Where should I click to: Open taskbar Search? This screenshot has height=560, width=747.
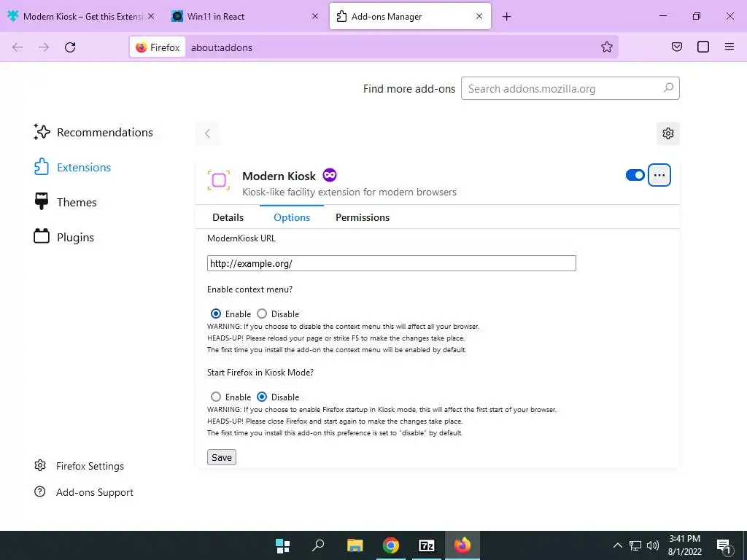318,545
